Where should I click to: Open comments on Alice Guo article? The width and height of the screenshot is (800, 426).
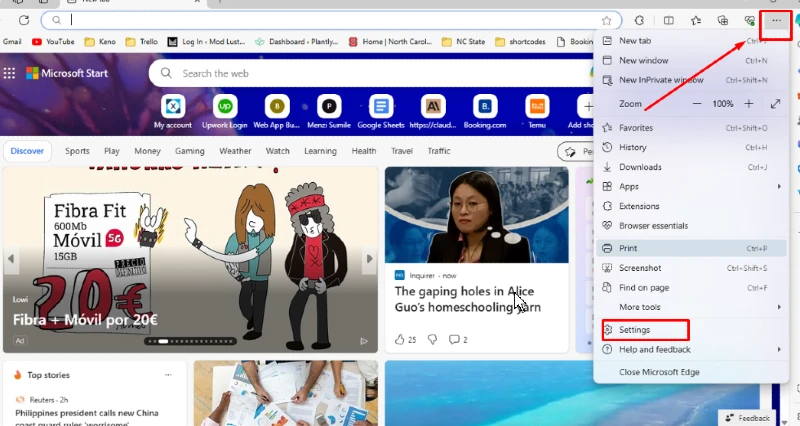(x=458, y=340)
